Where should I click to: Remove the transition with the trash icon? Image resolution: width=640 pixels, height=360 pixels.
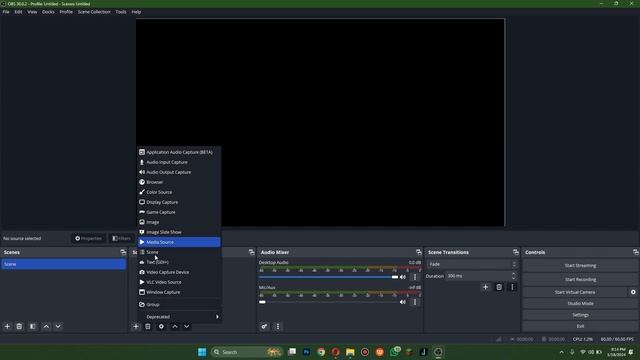tap(499, 287)
